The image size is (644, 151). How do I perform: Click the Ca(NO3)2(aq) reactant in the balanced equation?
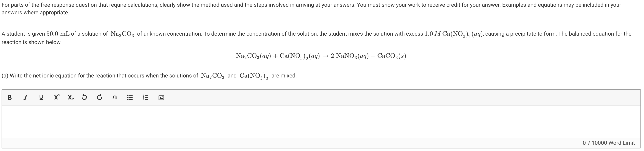pos(300,56)
